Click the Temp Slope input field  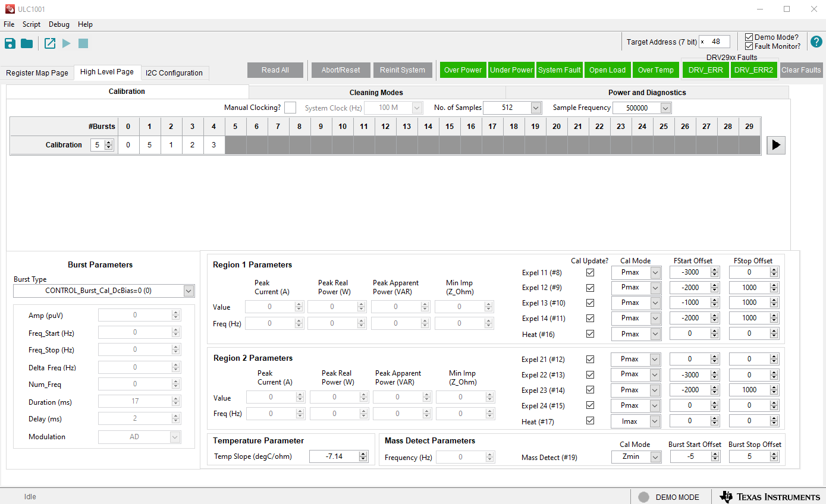(333, 456)
